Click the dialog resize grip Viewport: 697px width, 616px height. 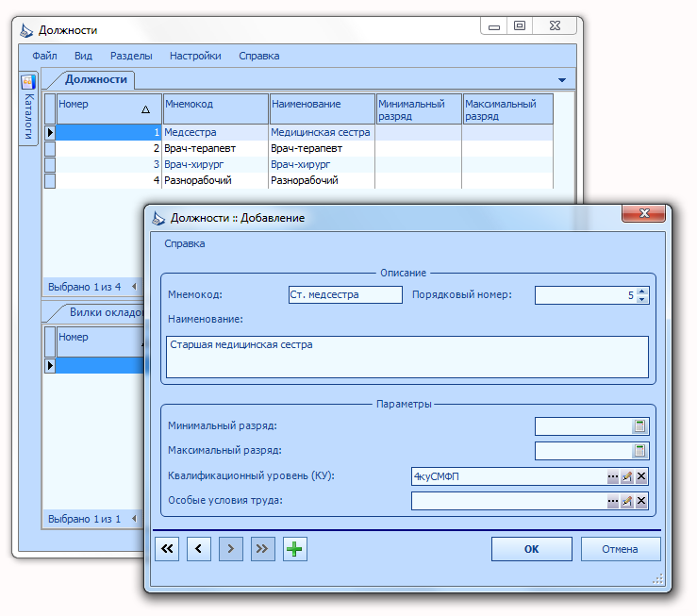(657, 578)
